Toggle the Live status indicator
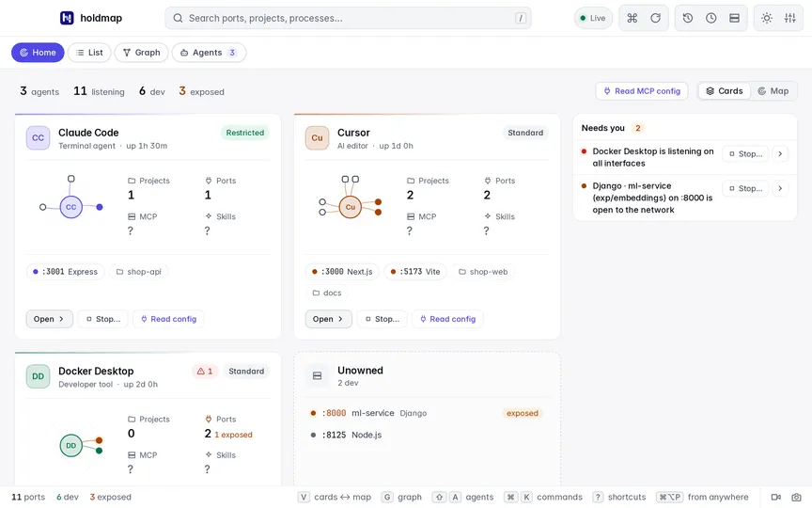The width and height of the screenshot is (812, 508). tap(593, 18)
